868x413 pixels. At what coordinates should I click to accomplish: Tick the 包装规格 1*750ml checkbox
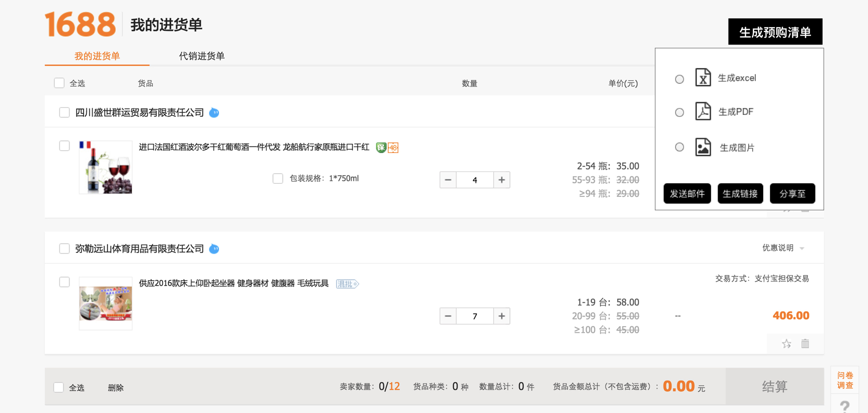(x=278, y=179)
